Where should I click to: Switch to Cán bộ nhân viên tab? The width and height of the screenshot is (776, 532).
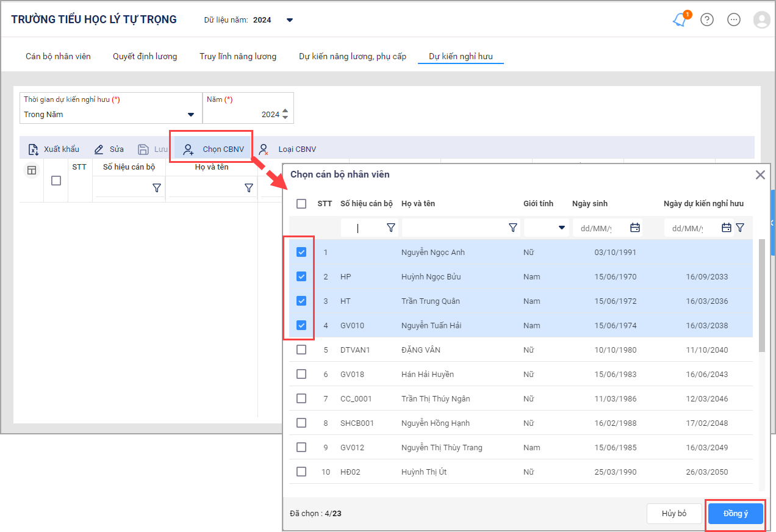click(58, 56)
